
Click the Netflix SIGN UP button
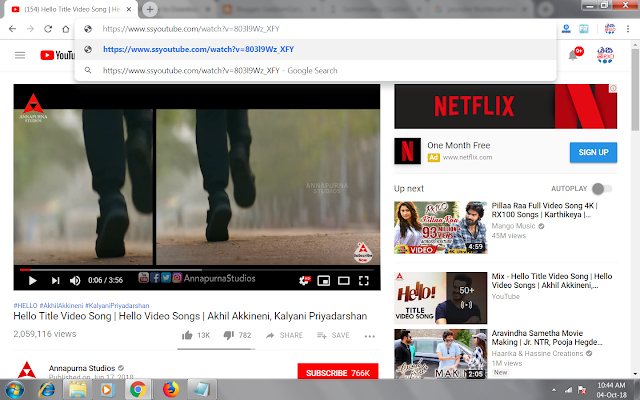click(x=593, y=152)
